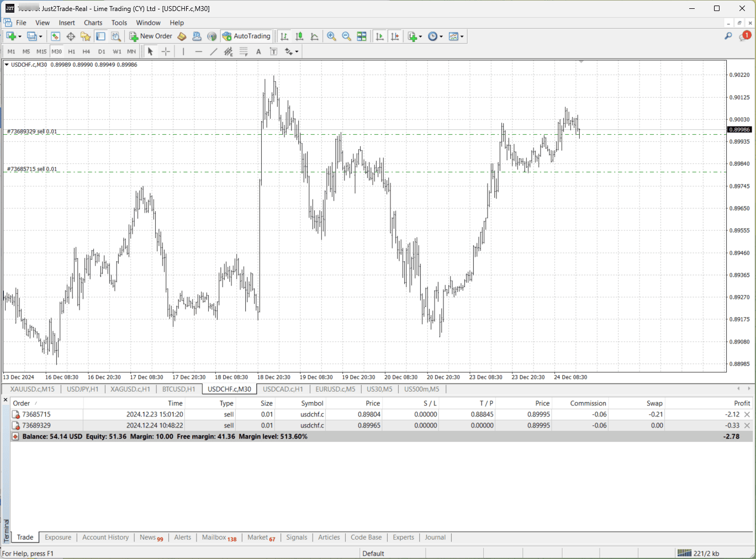756x559 pixels.
Task: Zoom in on the chart
Action: coord(331,36)
